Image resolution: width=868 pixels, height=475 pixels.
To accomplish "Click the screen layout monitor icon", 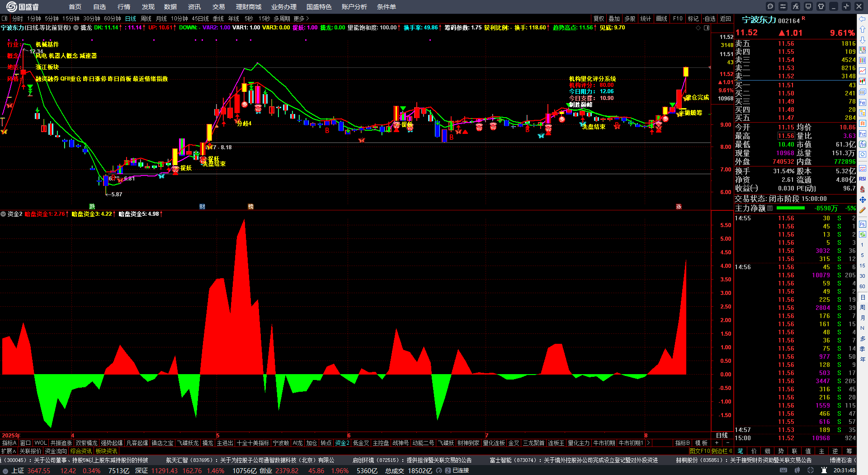I will pos(808,6).
